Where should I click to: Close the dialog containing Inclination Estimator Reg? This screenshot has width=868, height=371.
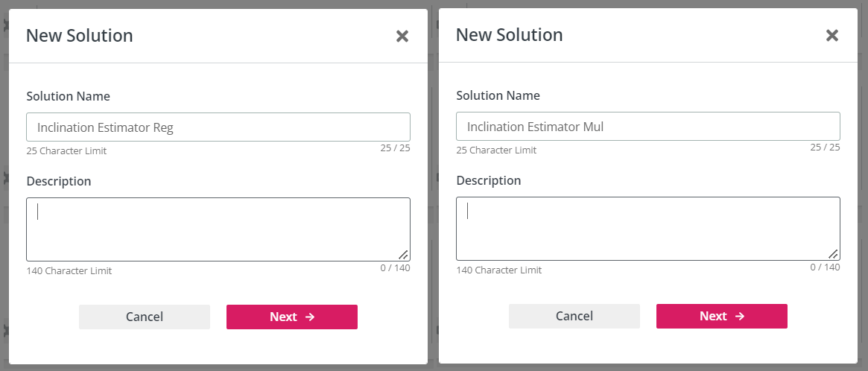tap(402, 36)
